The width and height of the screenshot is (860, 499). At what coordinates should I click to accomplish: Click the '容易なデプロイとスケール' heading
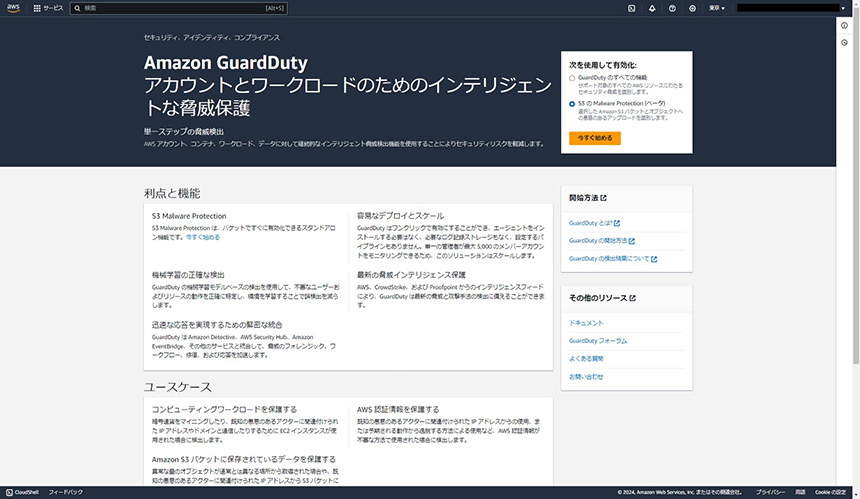(400, 216)
